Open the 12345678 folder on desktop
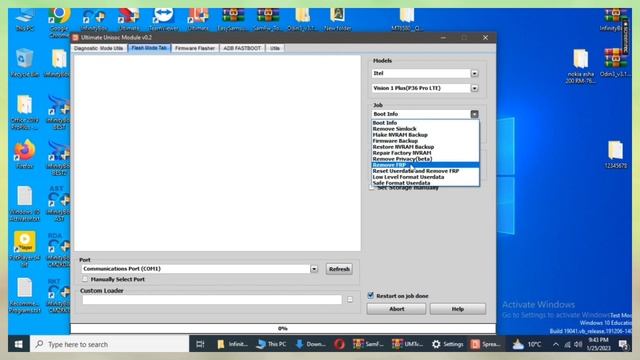640x360 pixels. 616,154
